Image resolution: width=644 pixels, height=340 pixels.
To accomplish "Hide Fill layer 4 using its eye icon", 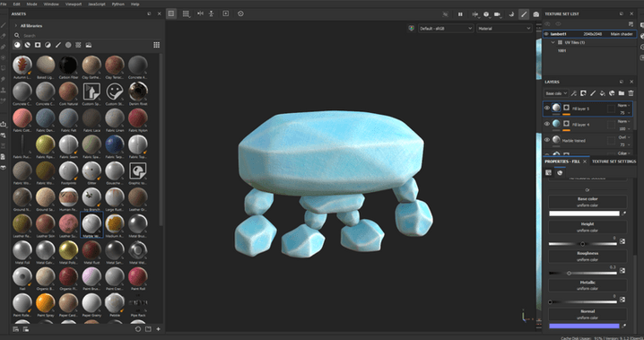I will tap(547, 124).
